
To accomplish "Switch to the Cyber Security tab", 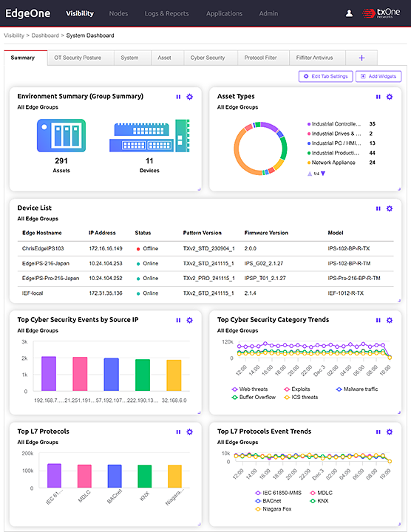I will 211,58.
